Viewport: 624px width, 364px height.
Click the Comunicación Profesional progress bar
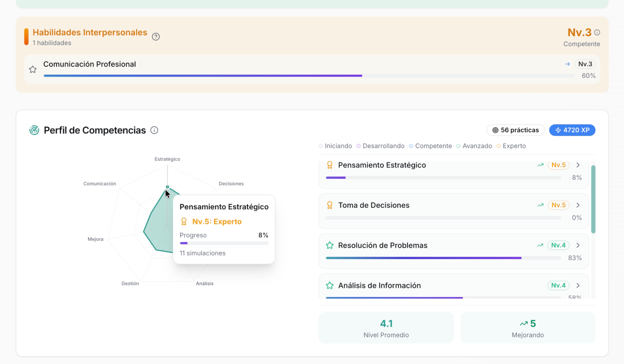click(309, 76)
